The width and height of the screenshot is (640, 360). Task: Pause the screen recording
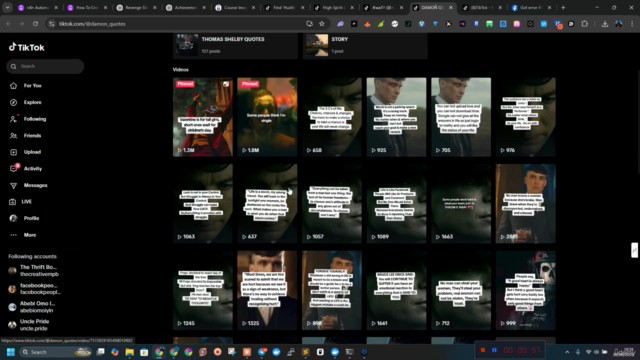pyautogui.click(x=494, y=350)
